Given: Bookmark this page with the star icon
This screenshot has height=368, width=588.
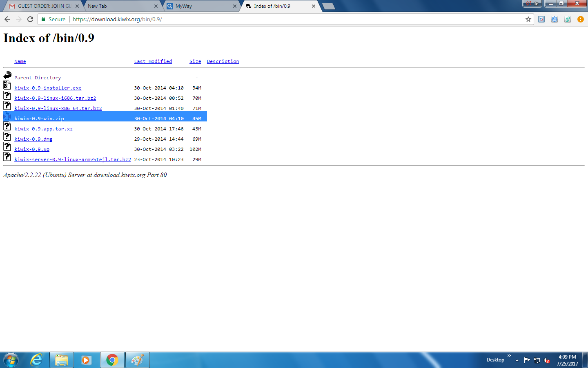Looking at the screenshot, I should click(528, 19).
